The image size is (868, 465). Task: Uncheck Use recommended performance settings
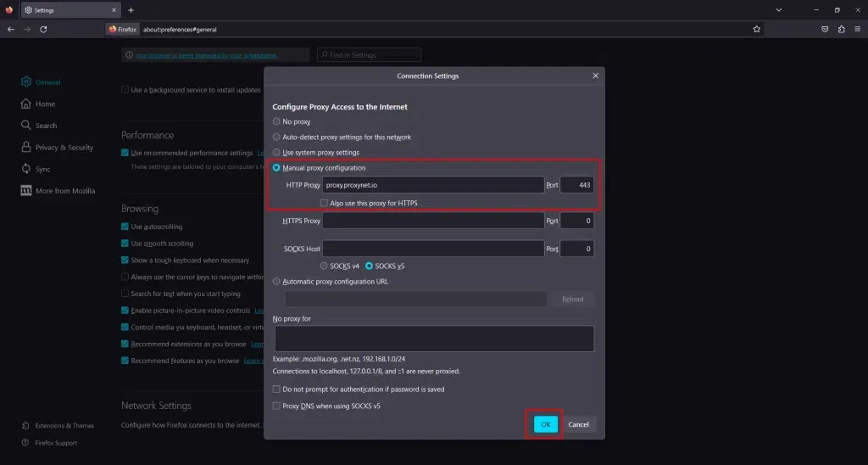125,153
